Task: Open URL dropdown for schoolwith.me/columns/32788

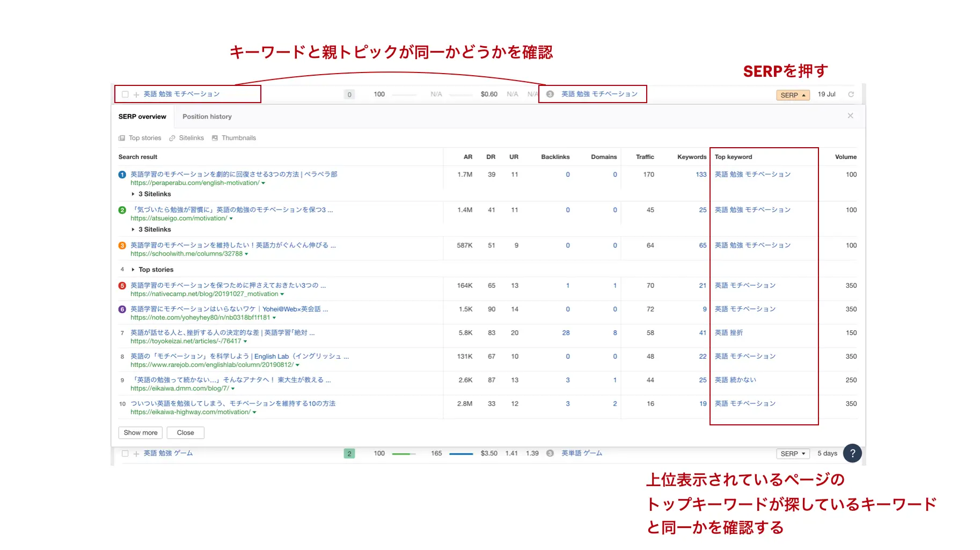Action: point(246,254)
